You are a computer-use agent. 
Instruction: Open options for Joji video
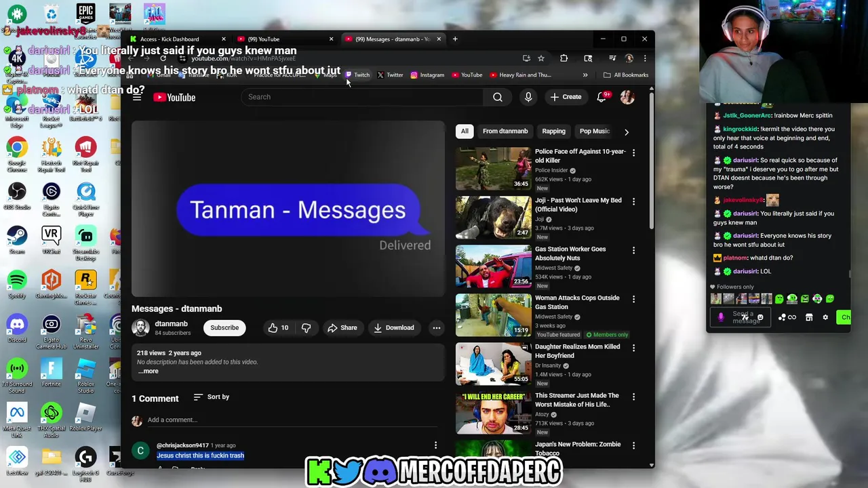[x=633, y=202]
